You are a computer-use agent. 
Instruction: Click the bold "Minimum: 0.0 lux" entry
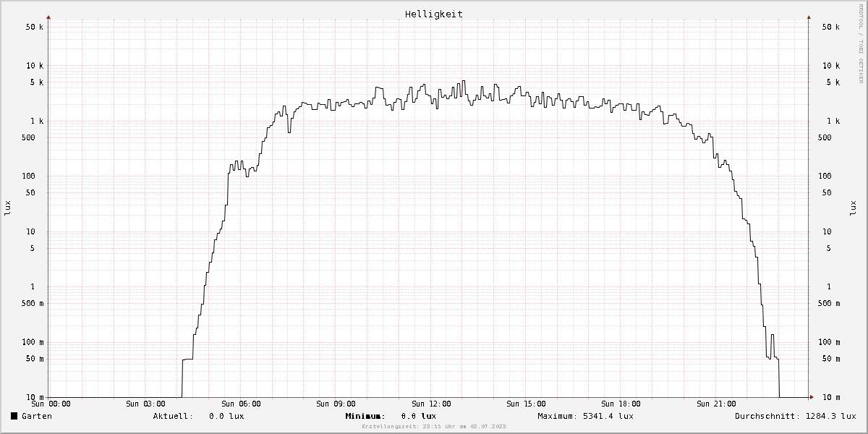click(x=391, y=416)
